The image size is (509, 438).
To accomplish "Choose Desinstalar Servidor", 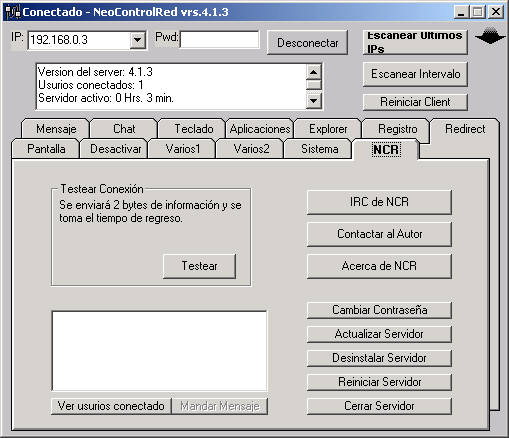I will (379, 358).
